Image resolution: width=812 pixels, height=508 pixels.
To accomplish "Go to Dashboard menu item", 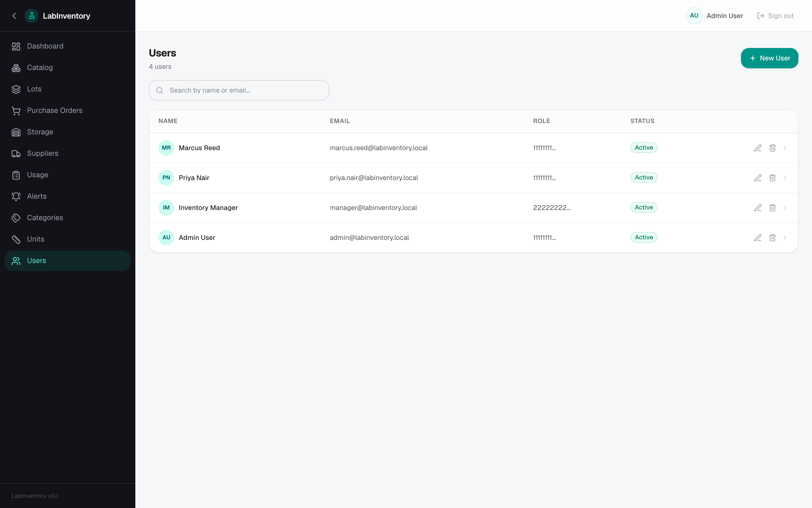I will coord(67,46).
